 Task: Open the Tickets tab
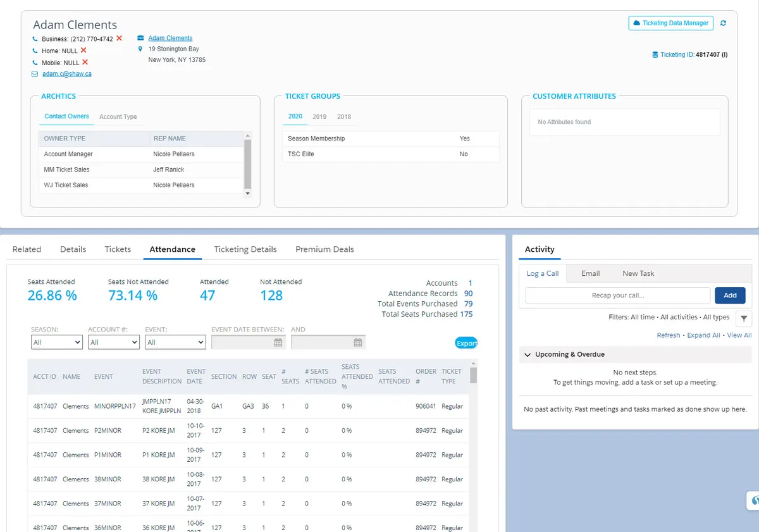tap(118, 249)
